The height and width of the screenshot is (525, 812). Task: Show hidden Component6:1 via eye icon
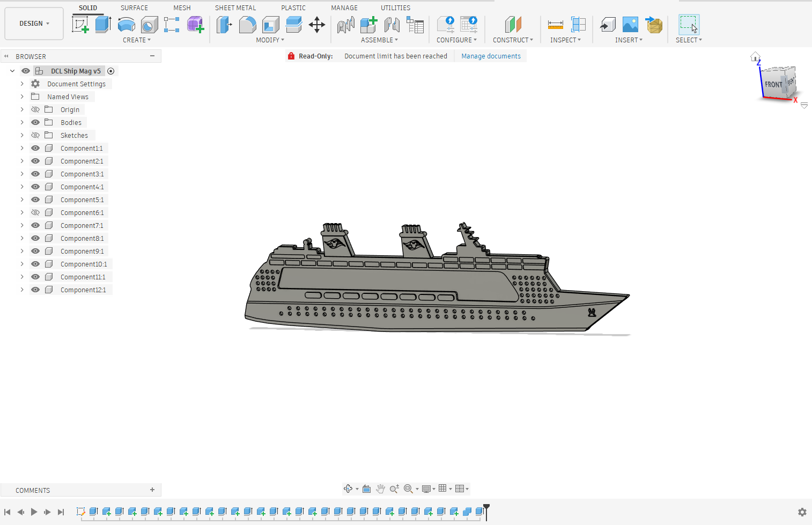coord(35,213)
